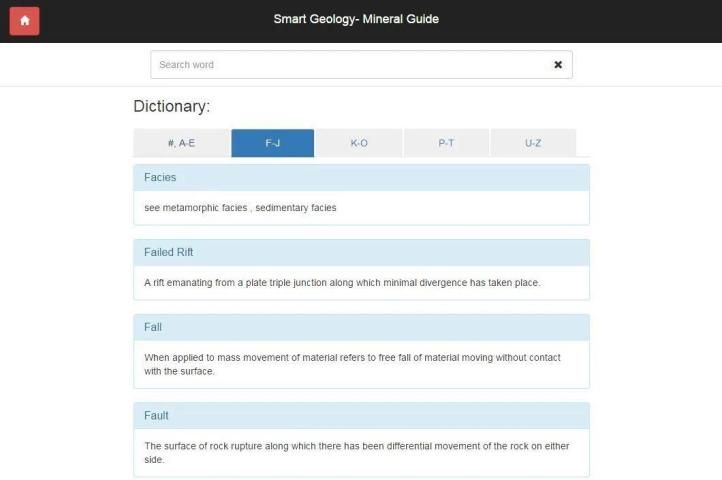
Task: Click the Fall definition paragraph
Action: (352, 364)
